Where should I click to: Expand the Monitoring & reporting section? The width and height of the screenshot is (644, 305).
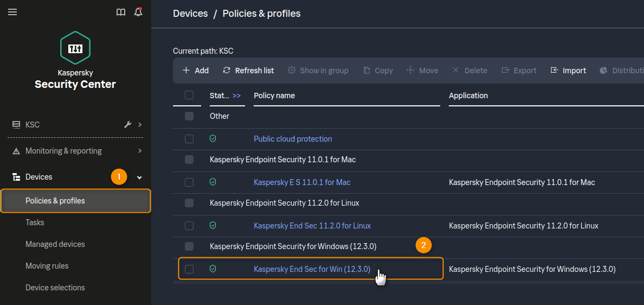[x=140, y=151]
